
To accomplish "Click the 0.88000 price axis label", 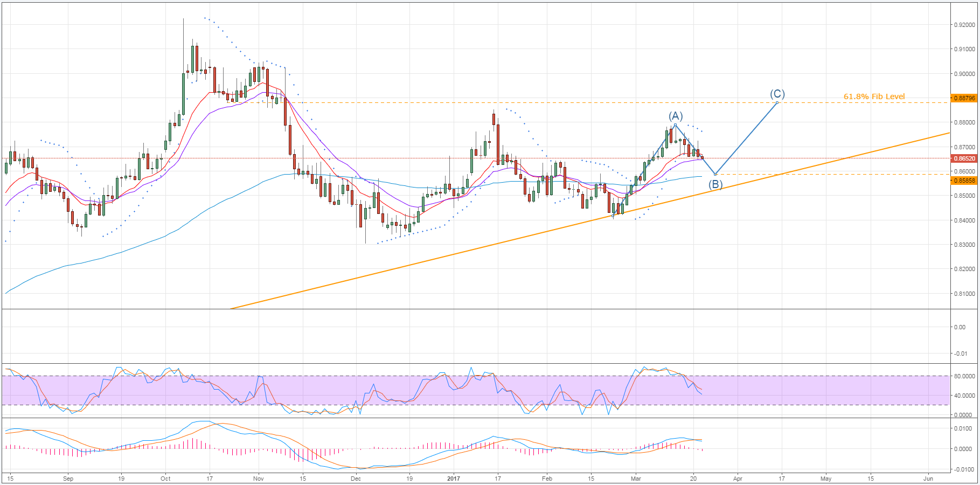I will [x=964, y=122].
